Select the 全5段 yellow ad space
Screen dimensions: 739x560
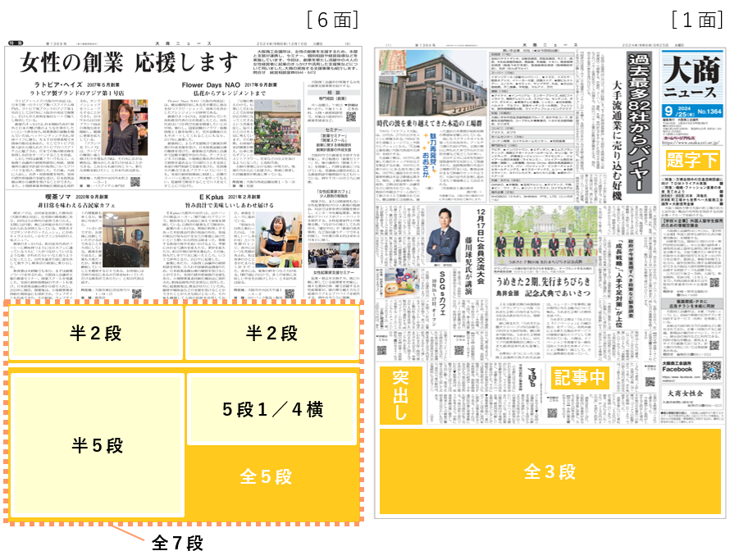[267, 477]
